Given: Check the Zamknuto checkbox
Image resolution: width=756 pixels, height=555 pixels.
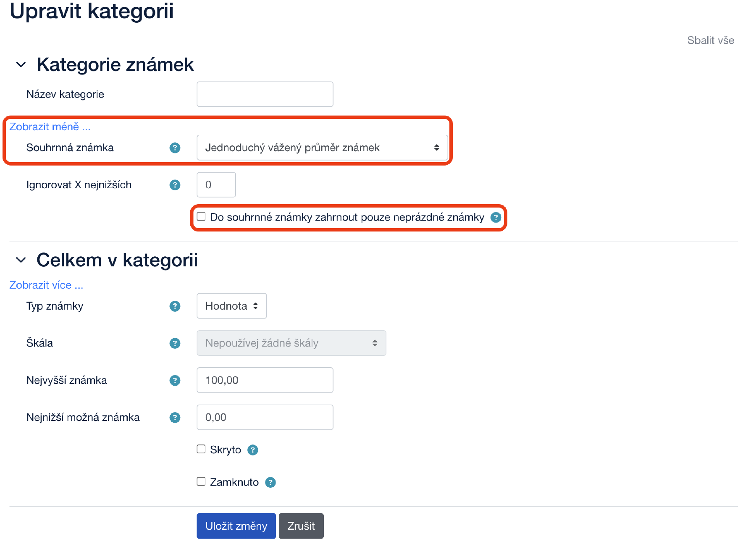Looking at the screenshot, I should pos(201,481).
